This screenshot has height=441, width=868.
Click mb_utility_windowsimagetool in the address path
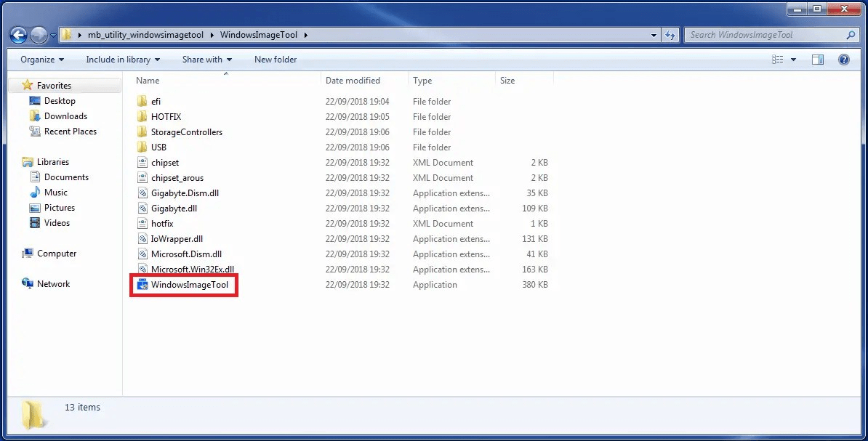[145, 35]
